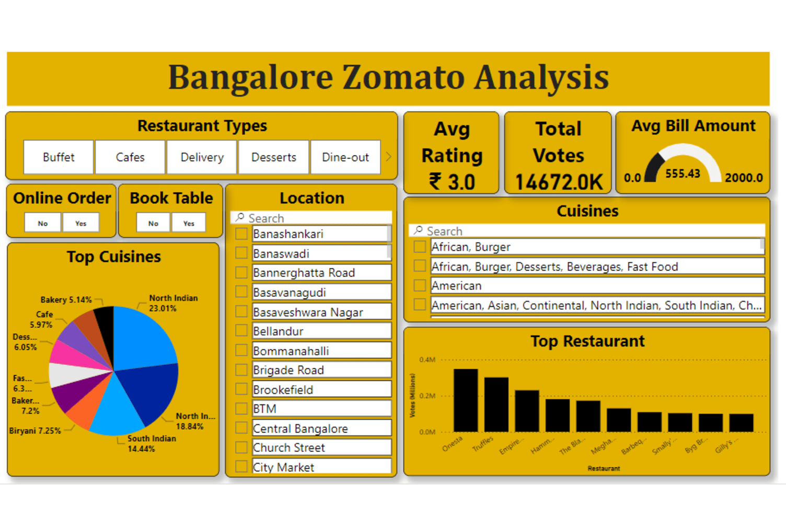Screen dimensions: 786x532
Task: Set Book Table filter to No
Action: (153, 223)
